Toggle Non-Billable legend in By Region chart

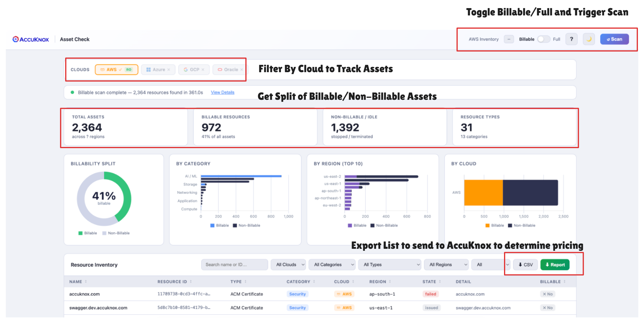pos(384,226)
